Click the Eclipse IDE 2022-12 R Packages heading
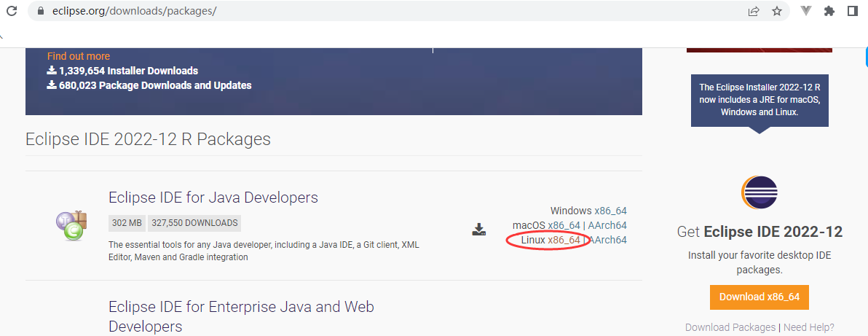The height and width of the screenshot is (336, 868). 148,139
